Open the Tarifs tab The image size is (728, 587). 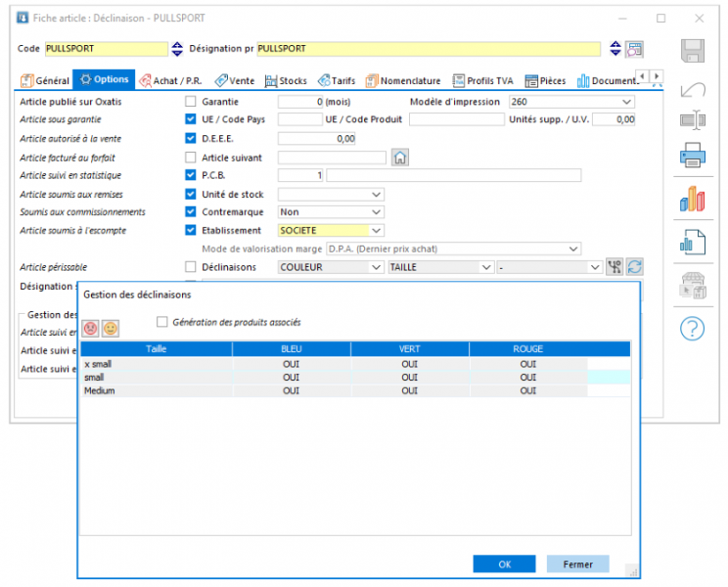coord(337,81)
